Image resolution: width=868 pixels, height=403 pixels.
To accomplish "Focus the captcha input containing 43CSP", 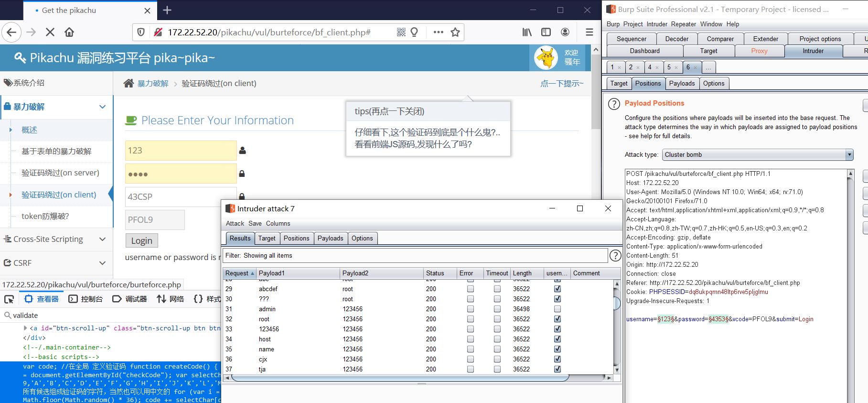I will 181,196.
